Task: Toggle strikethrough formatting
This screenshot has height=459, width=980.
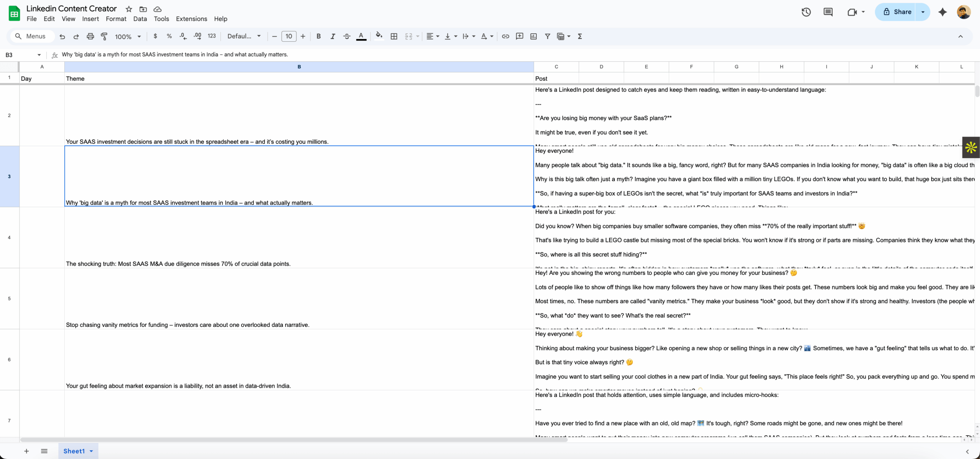Action: (x=346, y=36)
